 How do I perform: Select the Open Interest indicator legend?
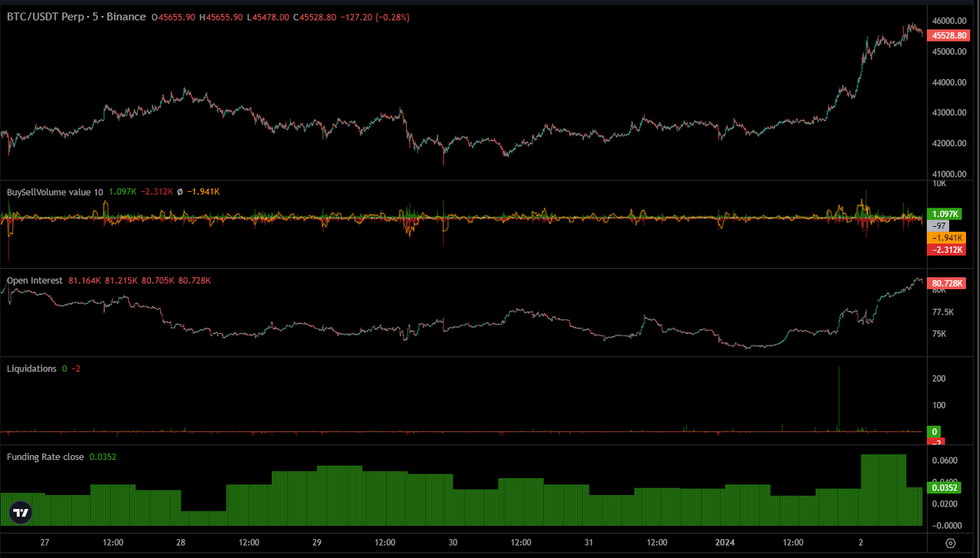[33, 279]
